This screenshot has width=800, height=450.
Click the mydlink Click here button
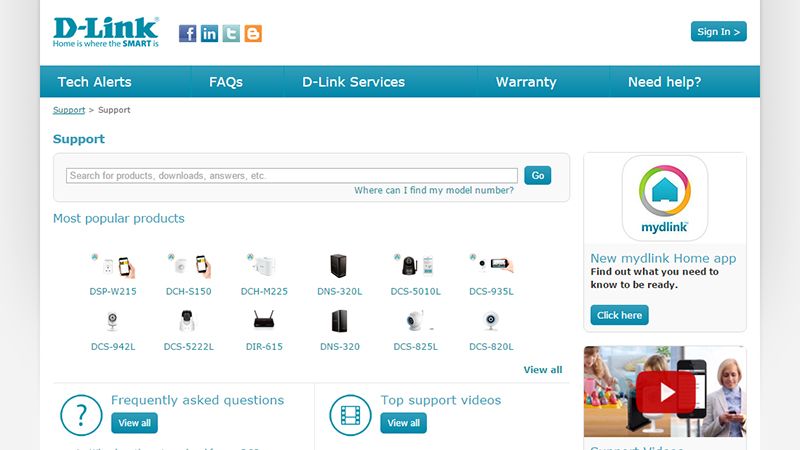tap(619, 315)
